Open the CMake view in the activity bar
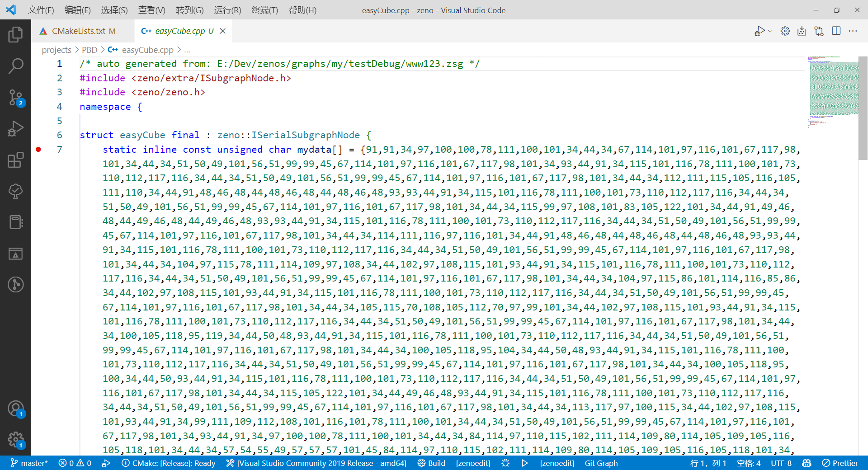The width and height of the screenshot is (868, 470). pos(15,254)
